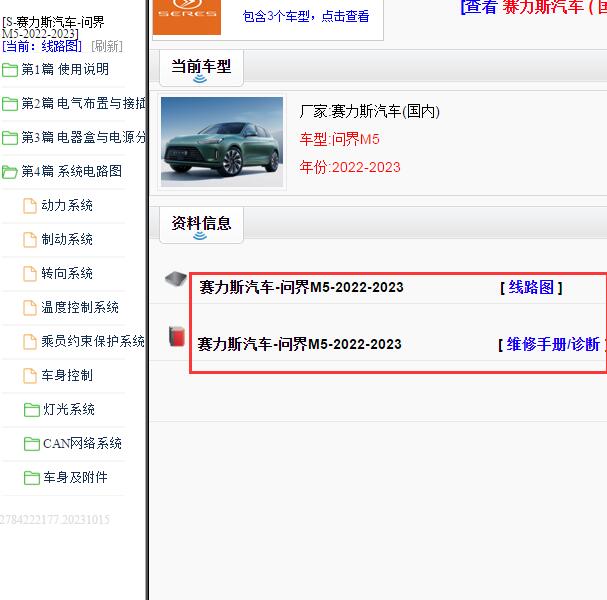Open 车身控制 circuit page
Screen dimensions: 607x600
[67, 375]
